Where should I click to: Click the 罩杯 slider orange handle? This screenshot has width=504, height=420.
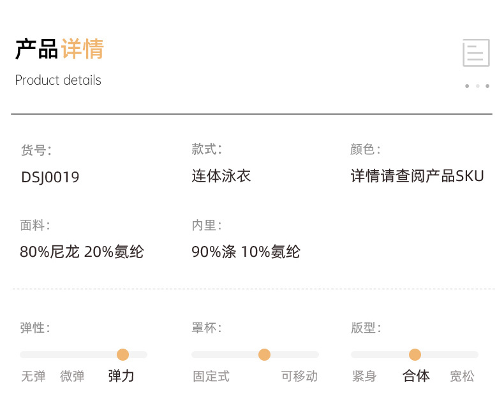[264, 355]
